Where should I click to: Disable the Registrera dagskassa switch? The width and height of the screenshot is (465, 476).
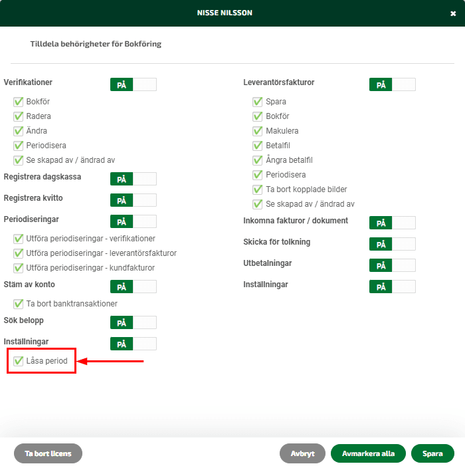(x=134, y=179)
